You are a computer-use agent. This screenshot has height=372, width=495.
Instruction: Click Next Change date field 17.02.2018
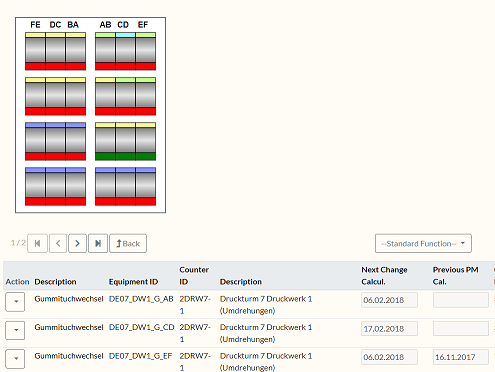pos(389,329)
